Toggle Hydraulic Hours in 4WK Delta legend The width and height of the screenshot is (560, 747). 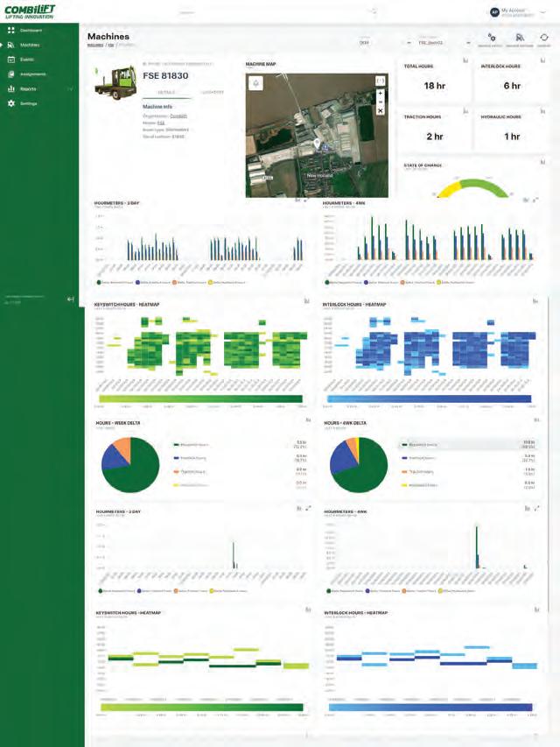[x=419, y=485]
